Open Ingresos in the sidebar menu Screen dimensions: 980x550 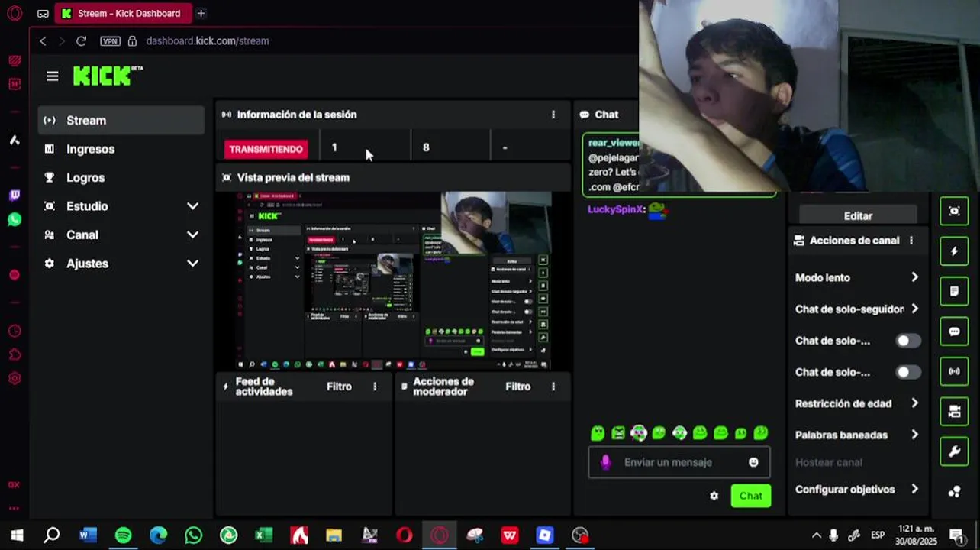tap(121, 149)
